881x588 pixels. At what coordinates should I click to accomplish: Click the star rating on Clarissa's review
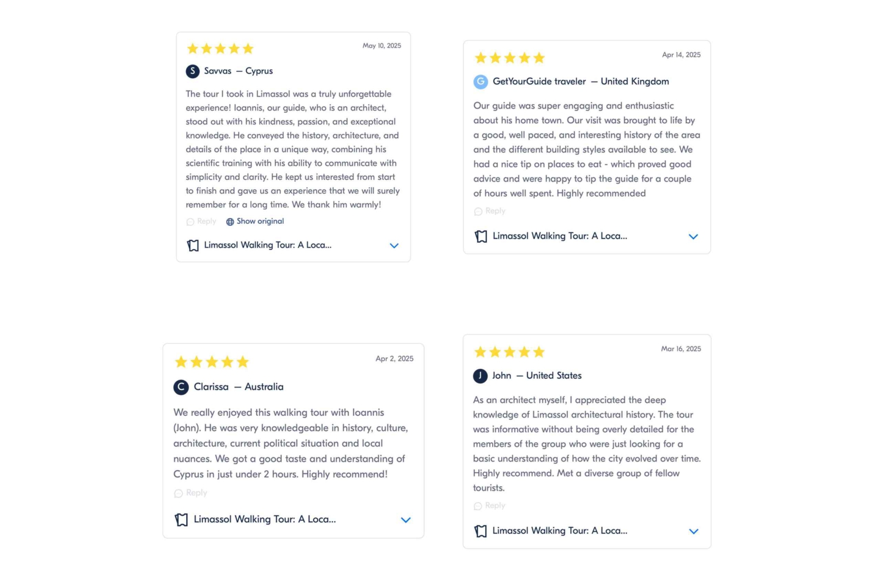coord(211,362)
